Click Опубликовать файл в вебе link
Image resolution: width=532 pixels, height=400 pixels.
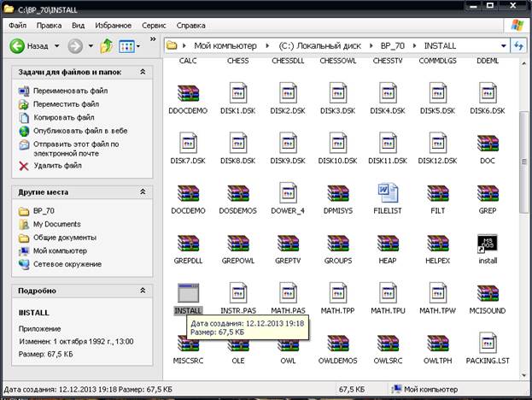tap(80, 131)
